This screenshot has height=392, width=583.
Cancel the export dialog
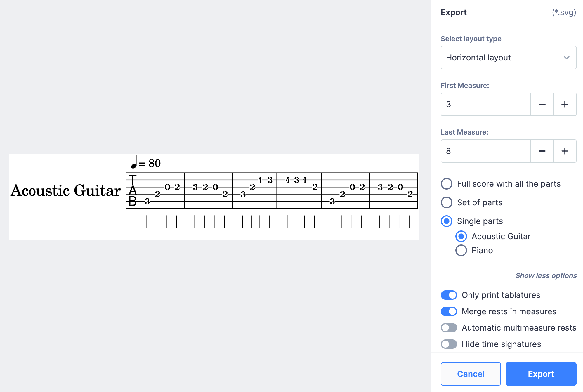click(471, 374)
